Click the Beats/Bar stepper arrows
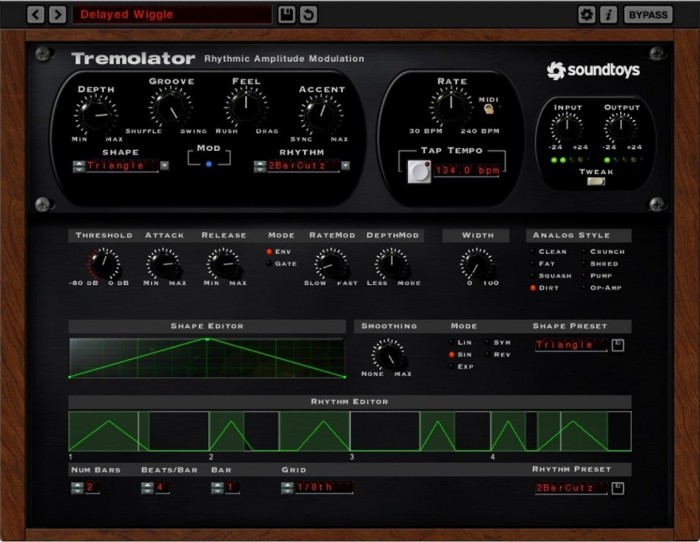The width and height of the screenshot is (700, 542). point(147,488)
